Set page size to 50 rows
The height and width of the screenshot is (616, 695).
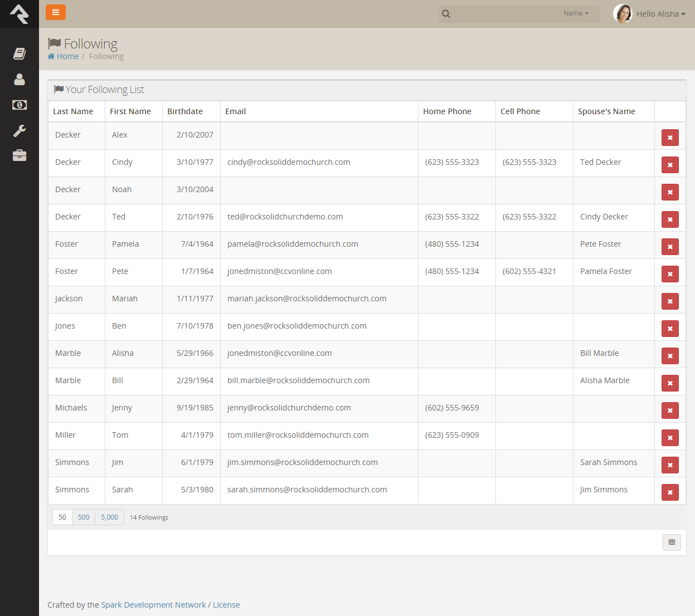tap(62, 517)
